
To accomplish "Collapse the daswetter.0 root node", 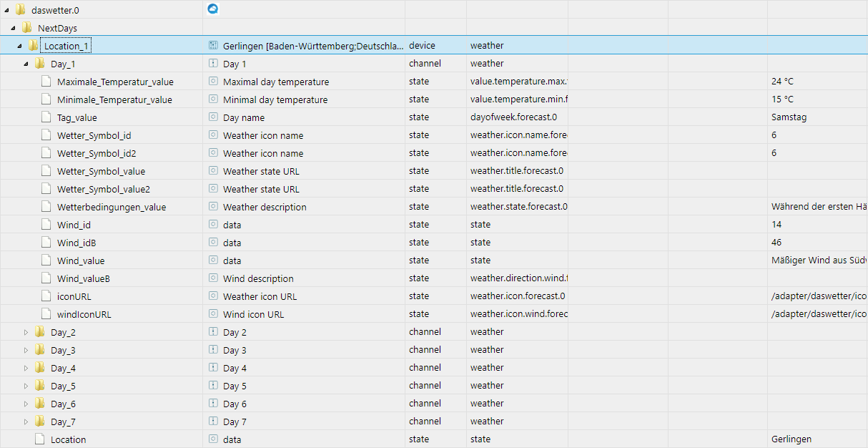I will tap(7, 10).
